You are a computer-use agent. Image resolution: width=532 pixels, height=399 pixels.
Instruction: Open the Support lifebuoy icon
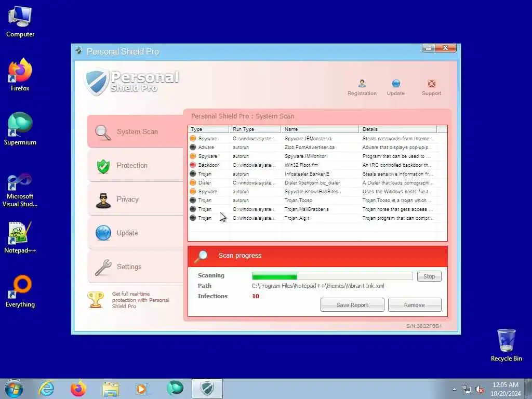pyautogui.click(x=431, y=84)
